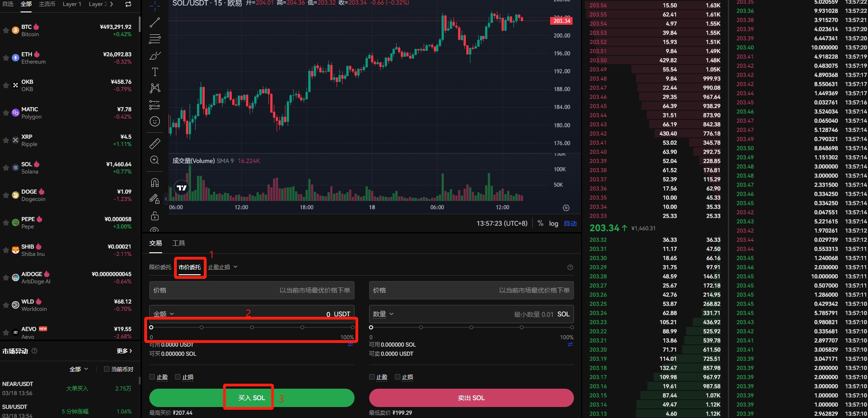This screenshot has width=868, height=418.
Task: Set buy amount slider to 100%
Action: 352,327
